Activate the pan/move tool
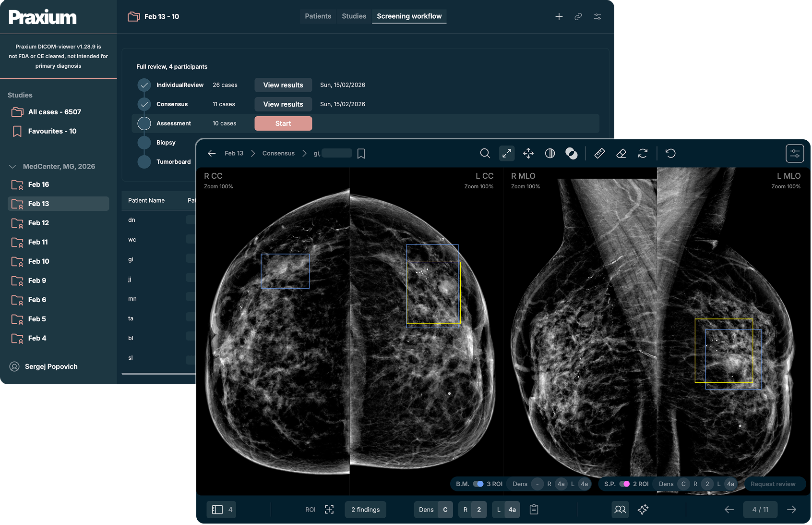The image size is (812, 525). coord(528,153)
